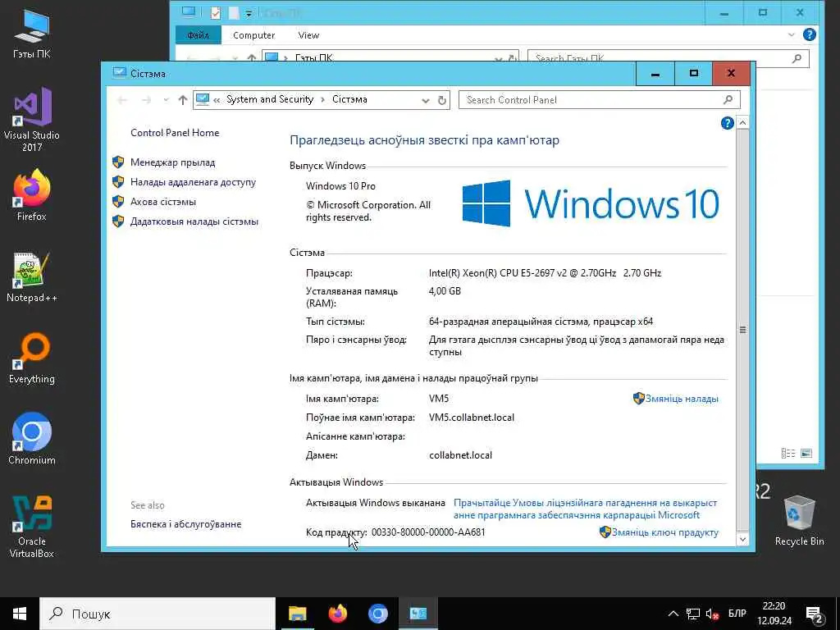840x630 pixels.
Task: Switch to Firefox in the taskbar
Action: [x=337, y=614]
